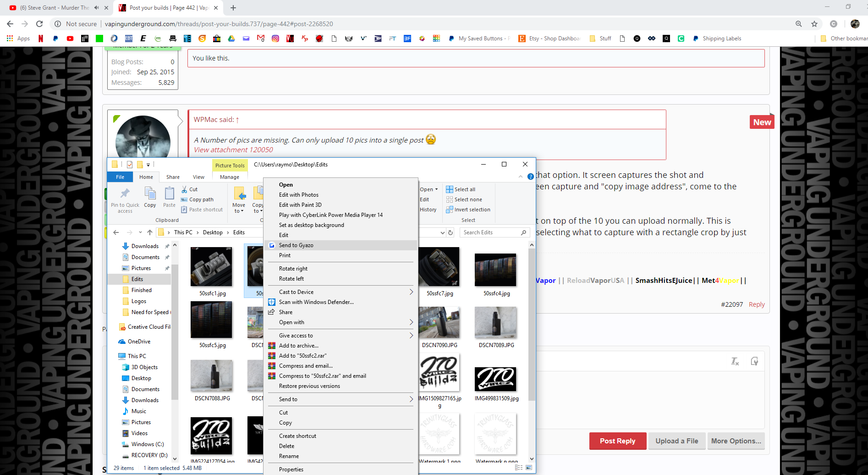Click Pin to Quick access icon
868x475 pixels.
click(125, 193)
